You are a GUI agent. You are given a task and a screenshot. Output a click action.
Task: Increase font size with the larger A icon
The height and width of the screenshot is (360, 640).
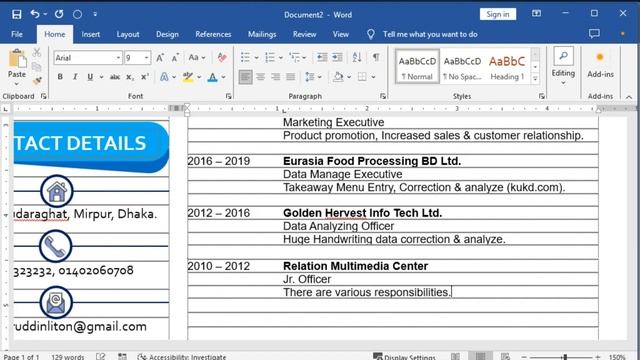[x=160, y=58]
